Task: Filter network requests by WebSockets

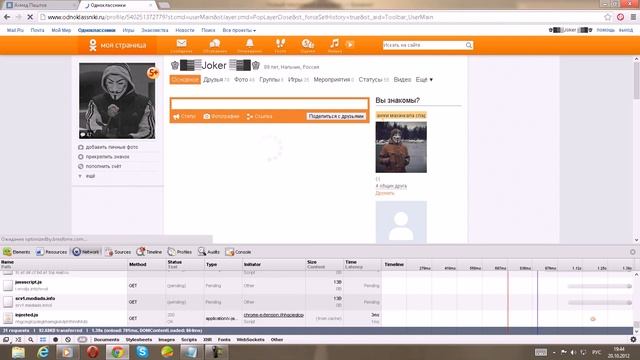Action: (250, 340)
